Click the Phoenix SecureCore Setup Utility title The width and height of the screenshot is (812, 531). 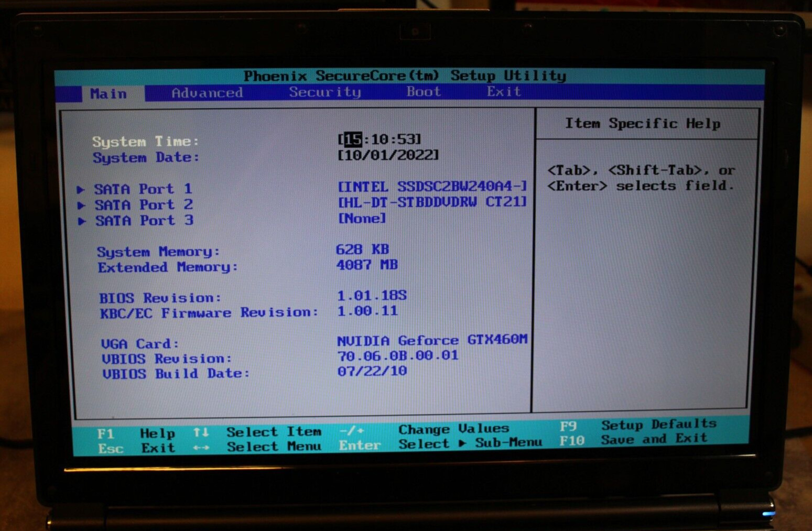405,76
